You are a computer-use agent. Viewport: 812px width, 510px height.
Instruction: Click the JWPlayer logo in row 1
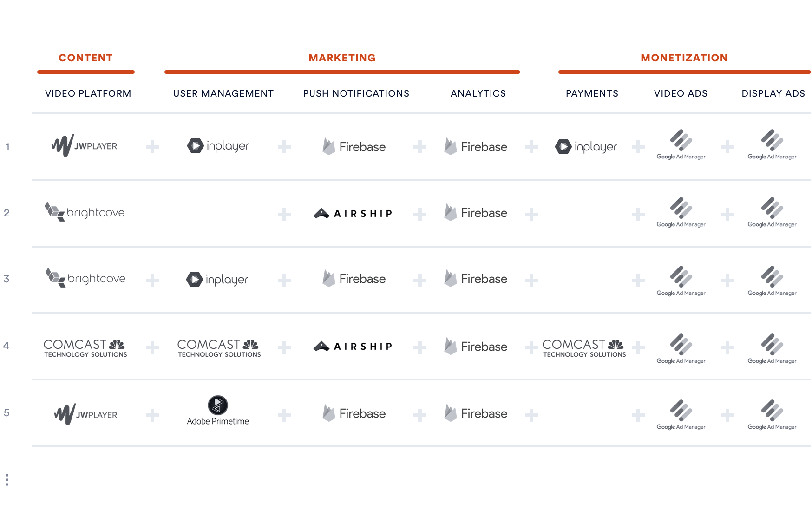pos(84,146)
